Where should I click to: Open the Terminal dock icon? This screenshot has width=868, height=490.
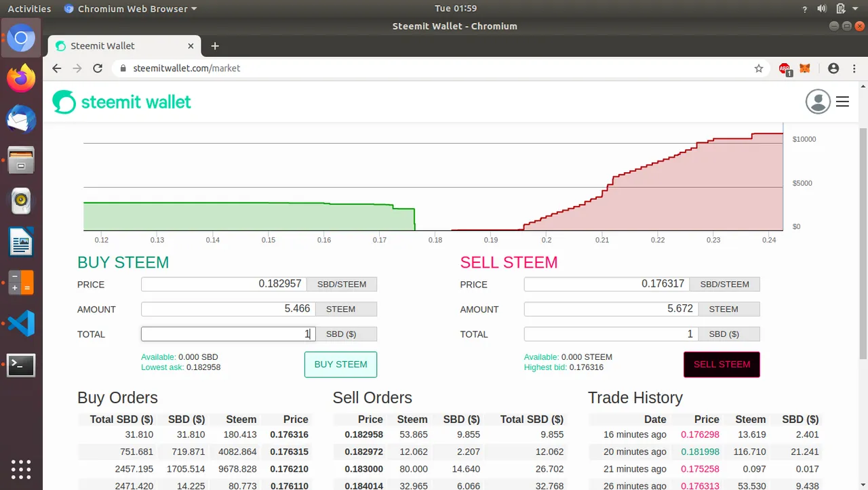tap(21, 365)
